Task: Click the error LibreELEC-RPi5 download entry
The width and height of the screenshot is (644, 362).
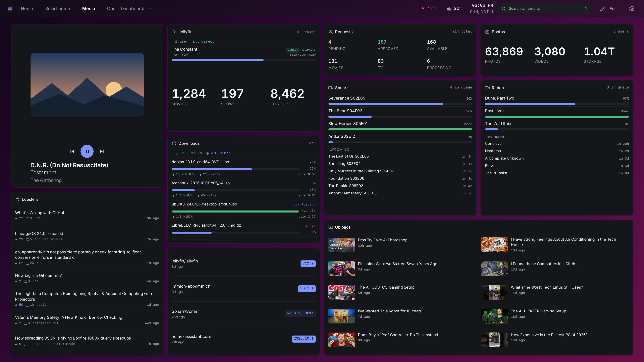Action: tap(244, 229)
